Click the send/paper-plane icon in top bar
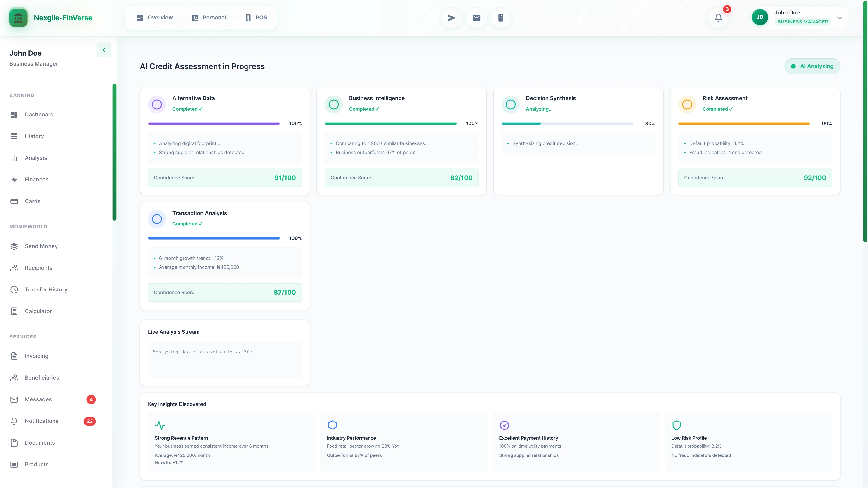 coord(451,18)
